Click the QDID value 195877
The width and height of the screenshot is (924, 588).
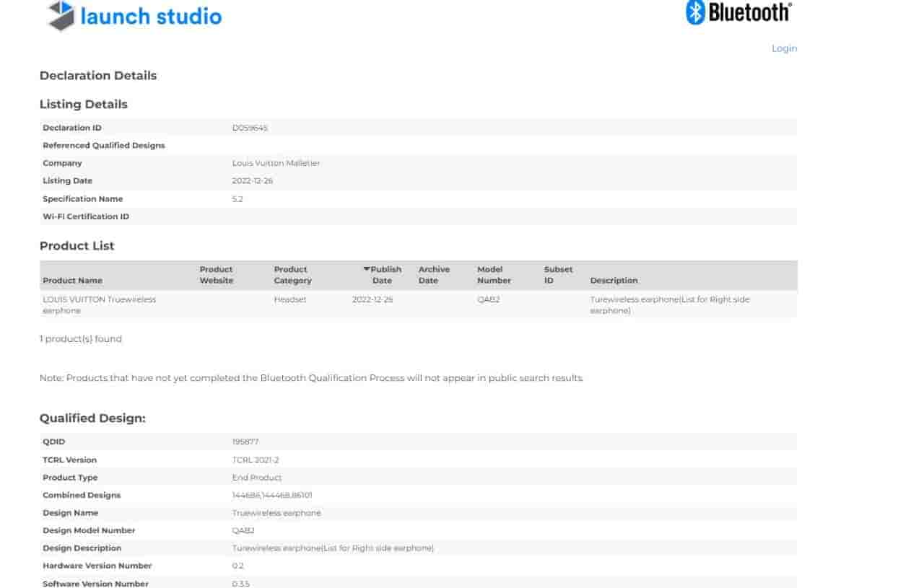[x=245, y=442]
